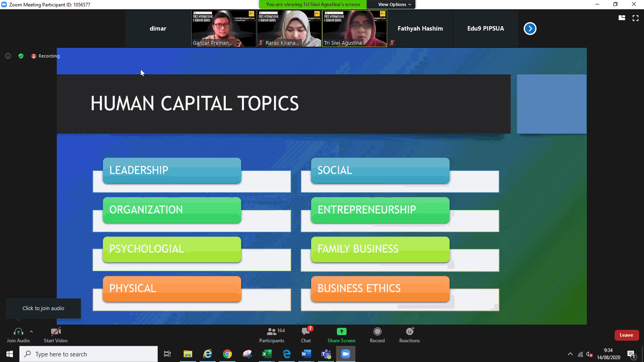This screenshot has width=644, height=362.
Task: Show more participants with the next arrow
Action: pyautogui.click(x=530, y=29)
